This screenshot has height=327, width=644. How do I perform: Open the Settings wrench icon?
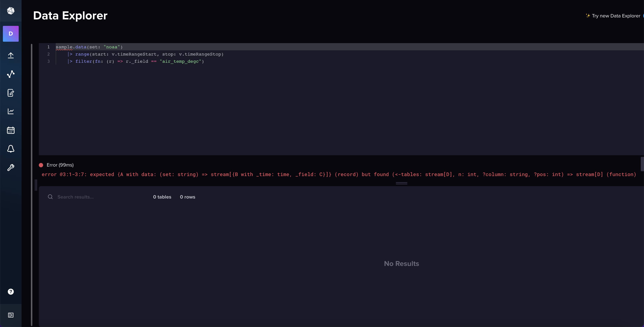click(x=11, y=167)
